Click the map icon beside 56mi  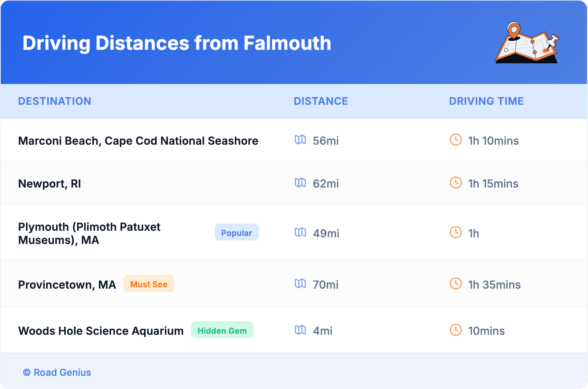coord(300,140)
